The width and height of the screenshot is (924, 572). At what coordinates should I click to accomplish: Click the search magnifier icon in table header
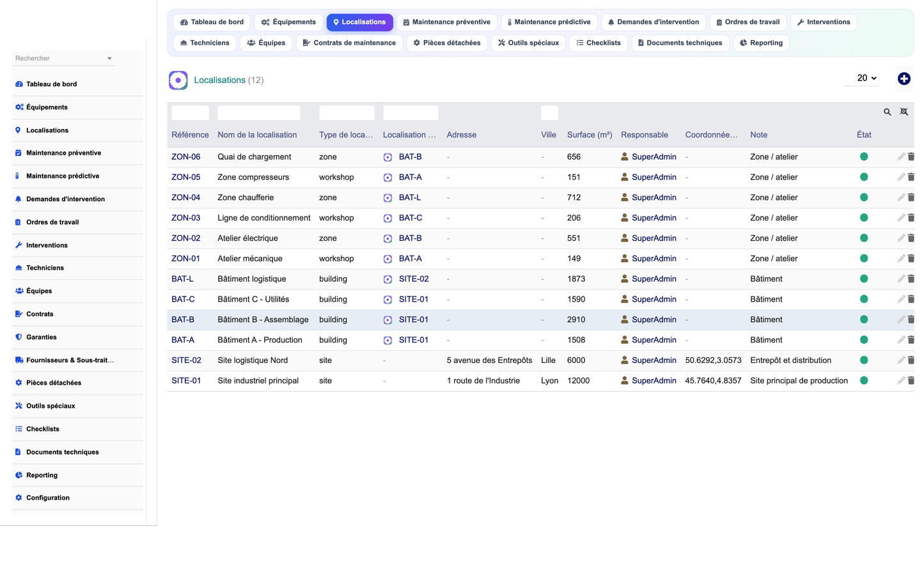click(x=887, y=112)
